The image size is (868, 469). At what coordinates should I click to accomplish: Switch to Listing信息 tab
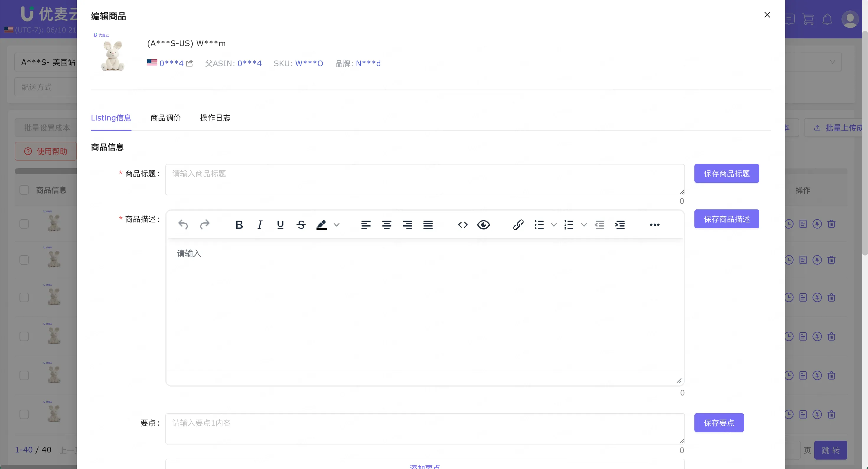(x=111, y=118)
